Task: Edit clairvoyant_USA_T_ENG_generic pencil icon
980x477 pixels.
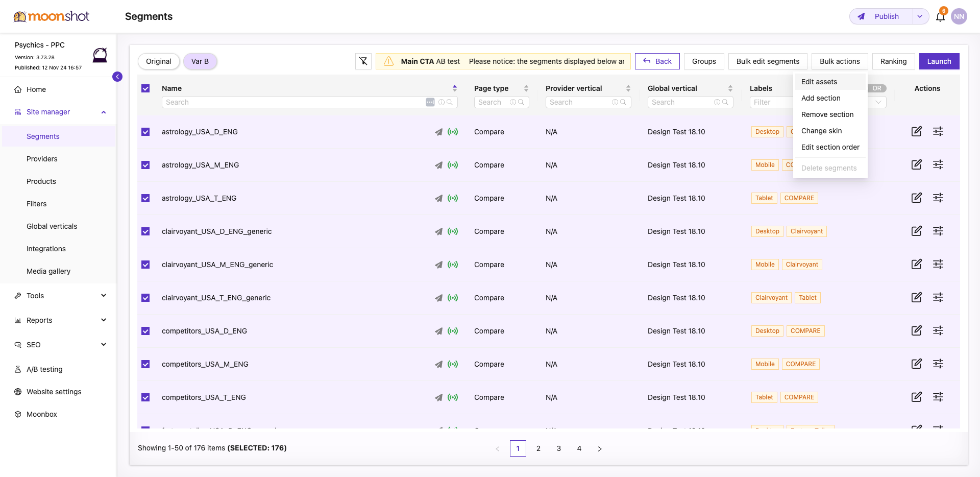Action: tap(917, 297)
